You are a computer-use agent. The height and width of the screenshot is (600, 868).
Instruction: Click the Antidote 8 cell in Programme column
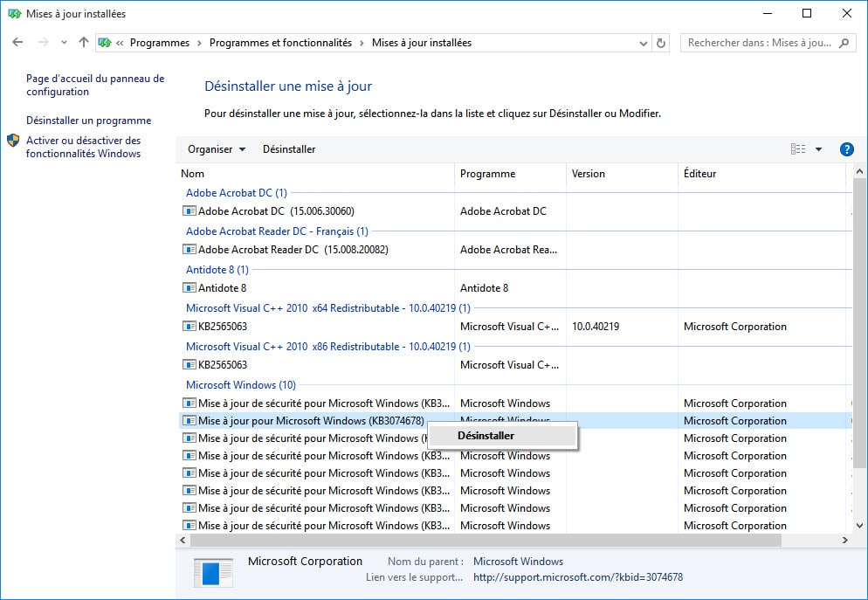(x=484, y=288)
